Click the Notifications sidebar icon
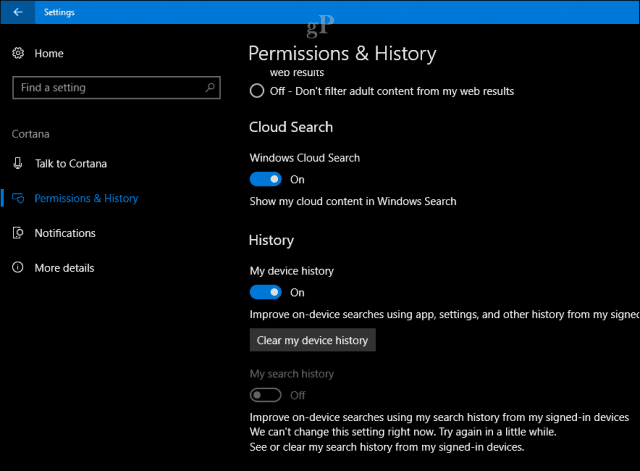The image size is (640, 471). pyautogui.click(x=18, y=233)
